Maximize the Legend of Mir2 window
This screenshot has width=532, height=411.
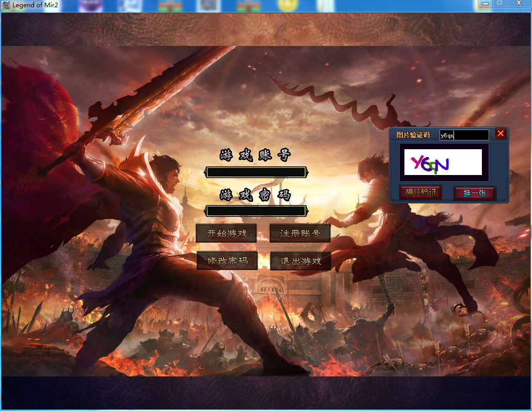(x=499, y=4)
